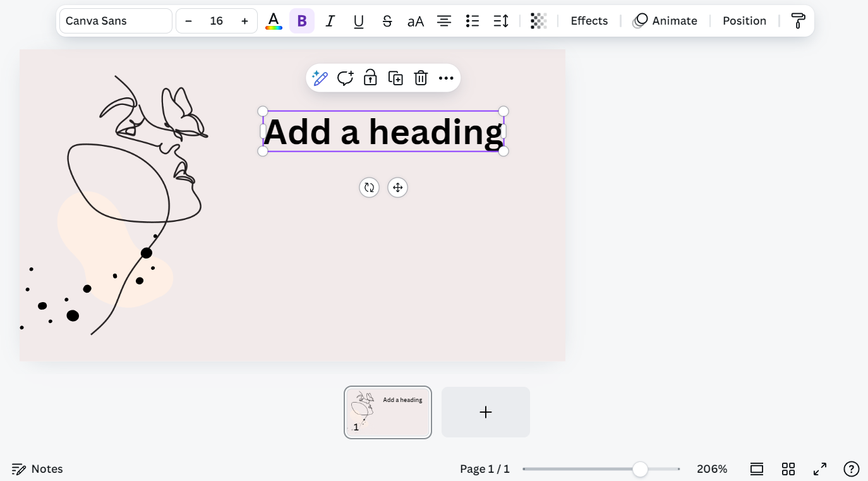Open the Canva Sans font selector

[x=116, y=20]
